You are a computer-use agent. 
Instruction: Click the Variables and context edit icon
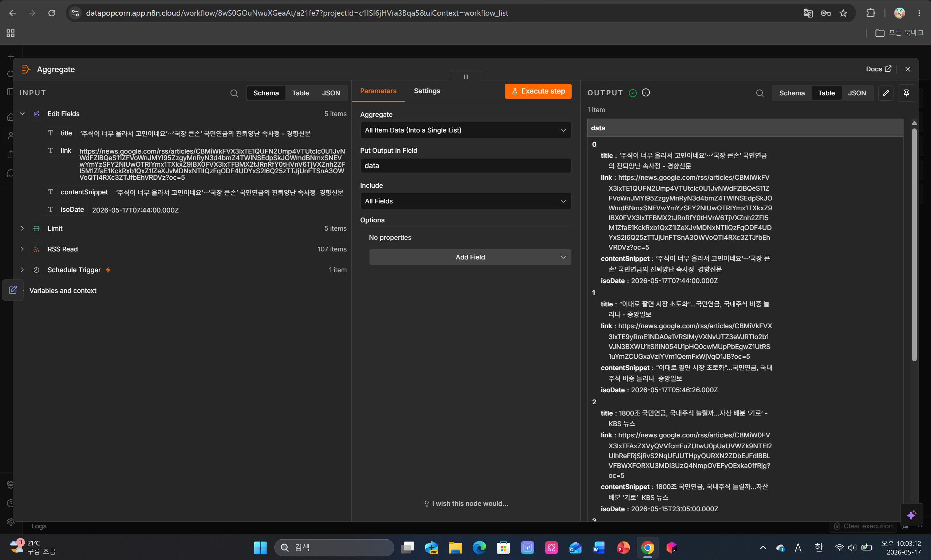(x=13, y=290)
